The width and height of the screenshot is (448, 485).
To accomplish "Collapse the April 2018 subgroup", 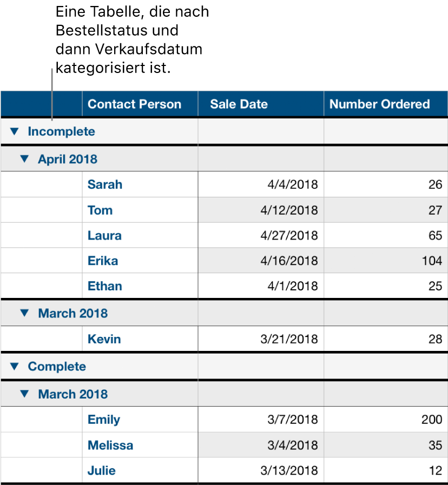I will pyautogui.click(x=24, y=158).
